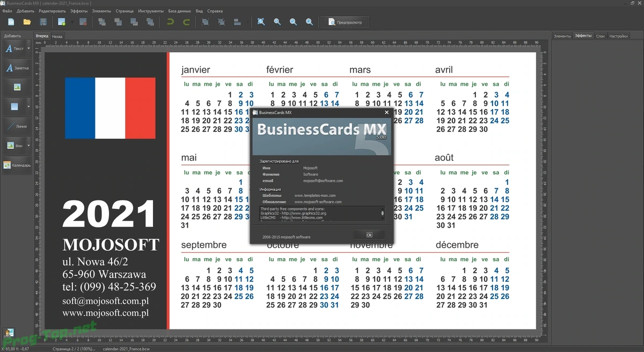644x352 pixels.
Task: Open a file with the folder icon
Action: point(27,22)
